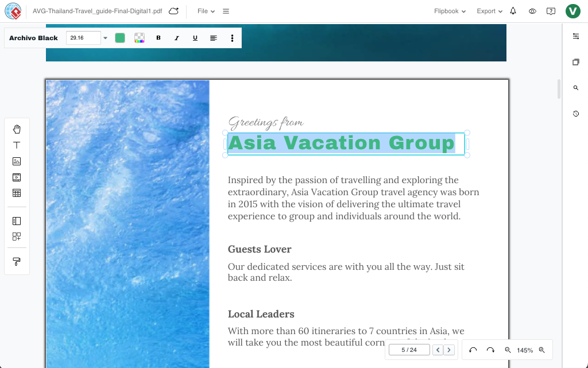Open the user avatar V

(572, 11)
